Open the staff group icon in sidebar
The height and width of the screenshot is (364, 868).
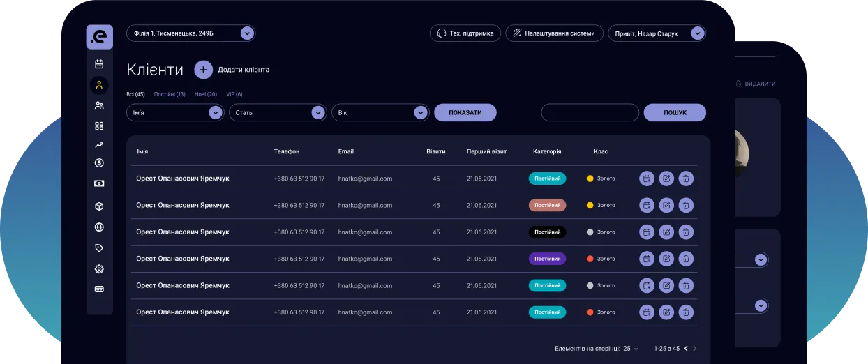(x=99, y=106)
